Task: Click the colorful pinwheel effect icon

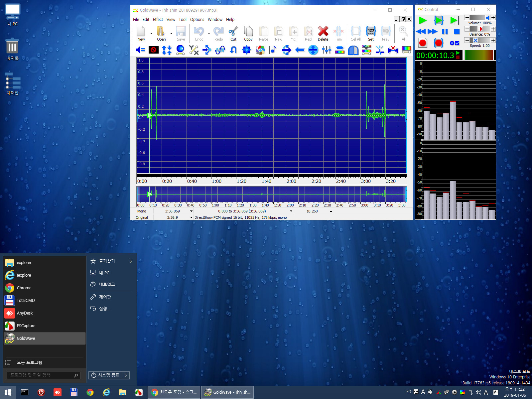Action: (x=260, y=50)
